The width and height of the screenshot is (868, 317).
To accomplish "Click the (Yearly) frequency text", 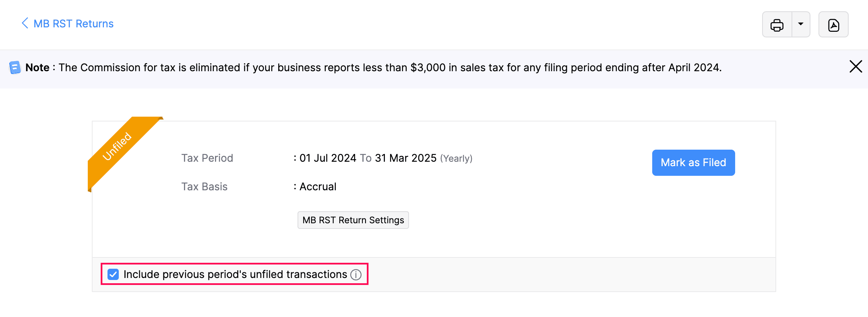I will pyautogui.click(x=456, y=158).
